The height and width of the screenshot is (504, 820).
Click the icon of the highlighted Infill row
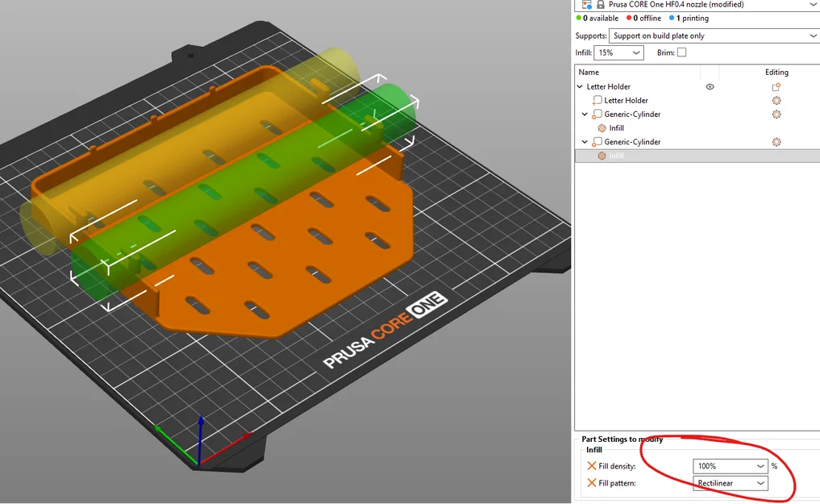[602, 156]
